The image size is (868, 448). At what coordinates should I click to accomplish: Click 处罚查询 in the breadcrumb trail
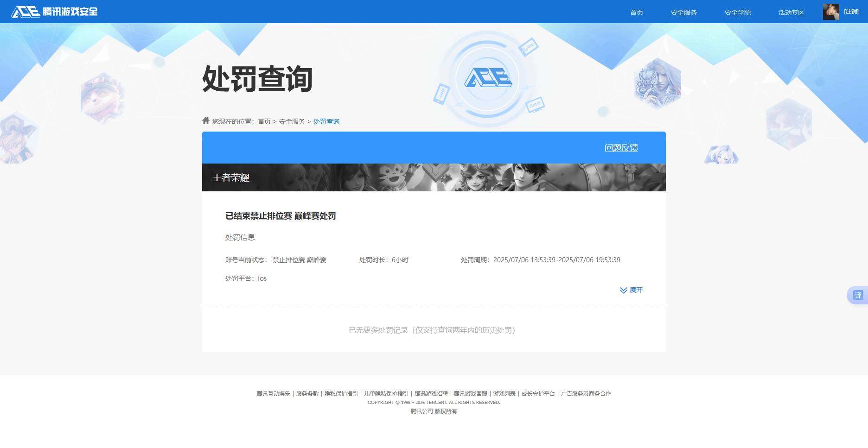326,121
